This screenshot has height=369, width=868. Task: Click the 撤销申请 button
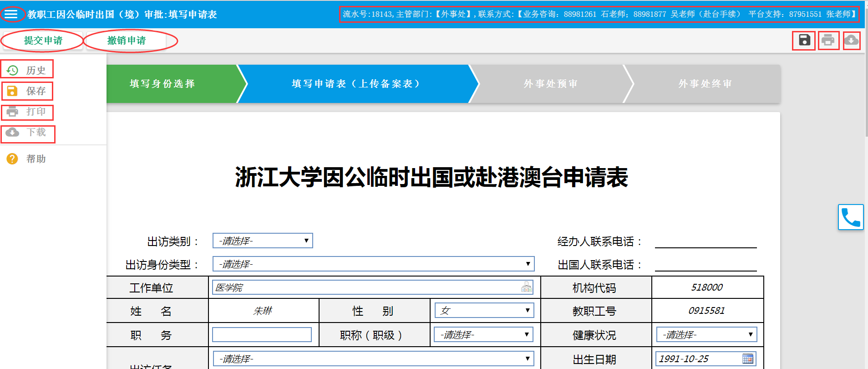(x=127, y=41)
